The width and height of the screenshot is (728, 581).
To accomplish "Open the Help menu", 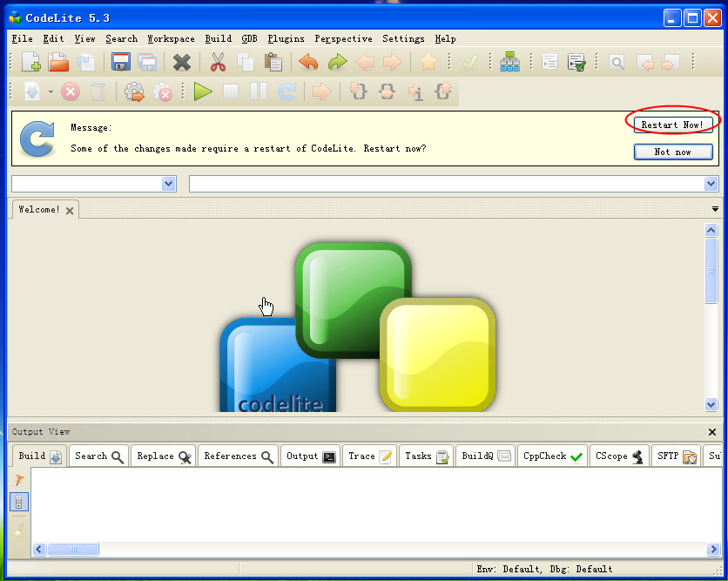I will [x=445, y=38].
